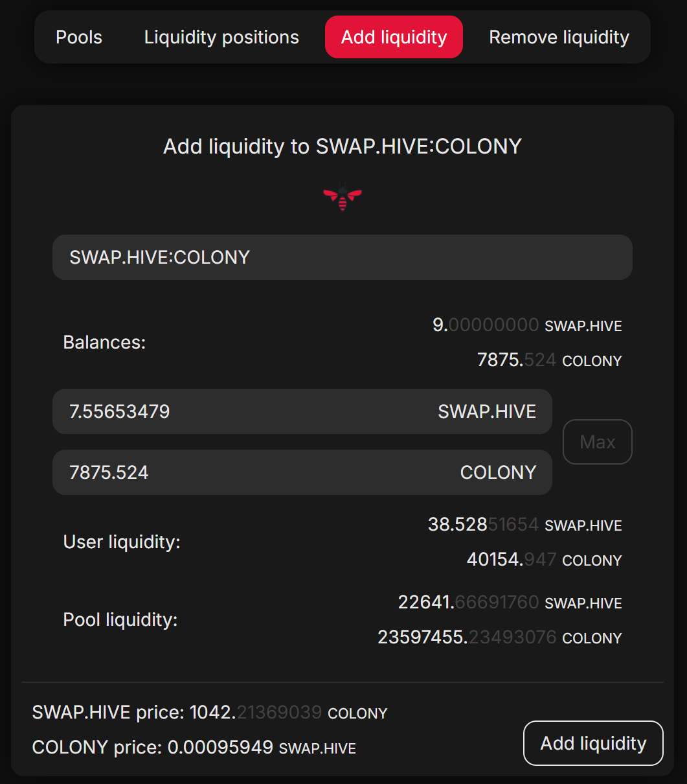This screenshot has height=784, width=687.
Task: Switch to the Liquidity positions tab
Action: pos(221,38)
